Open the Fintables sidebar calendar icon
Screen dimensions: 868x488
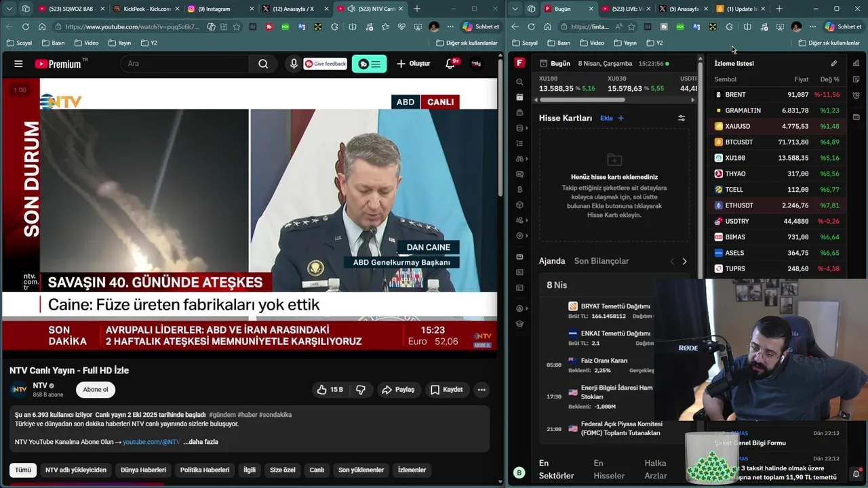519,97
